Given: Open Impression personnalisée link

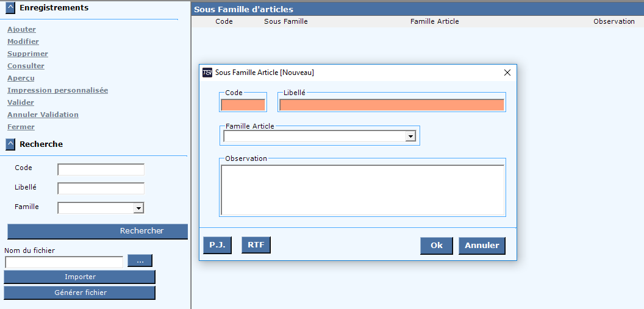Looking at the screenshot, I should [x=57, y=90].
